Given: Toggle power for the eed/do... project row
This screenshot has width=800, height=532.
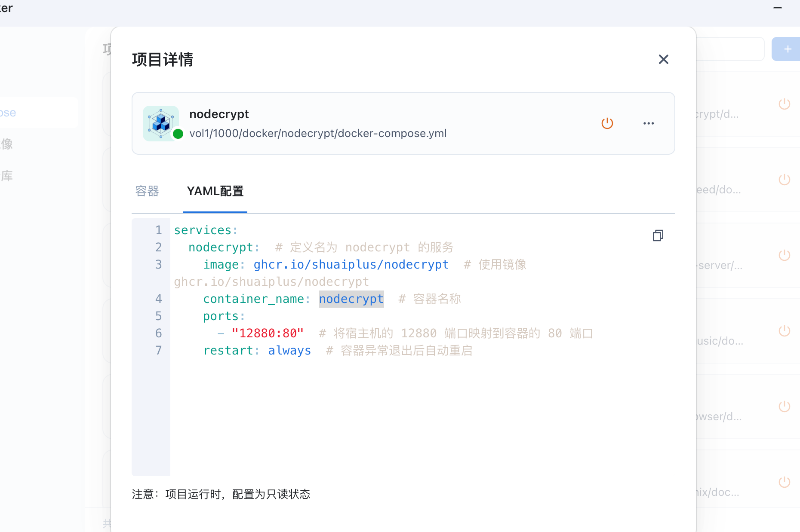Looking at the screenshot, I should click(x=784, y=180).
